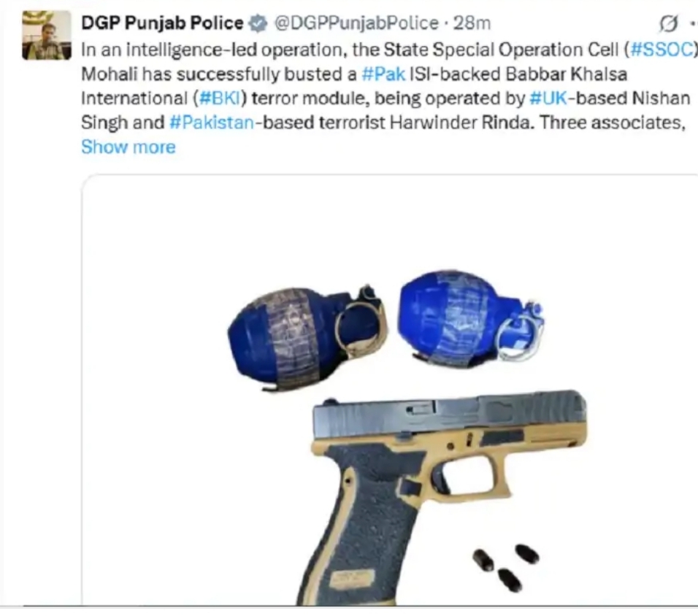This screenshot has width=698, height=616.
Task: Open the #Pakistan hashtag
Action: click(212, 123)
